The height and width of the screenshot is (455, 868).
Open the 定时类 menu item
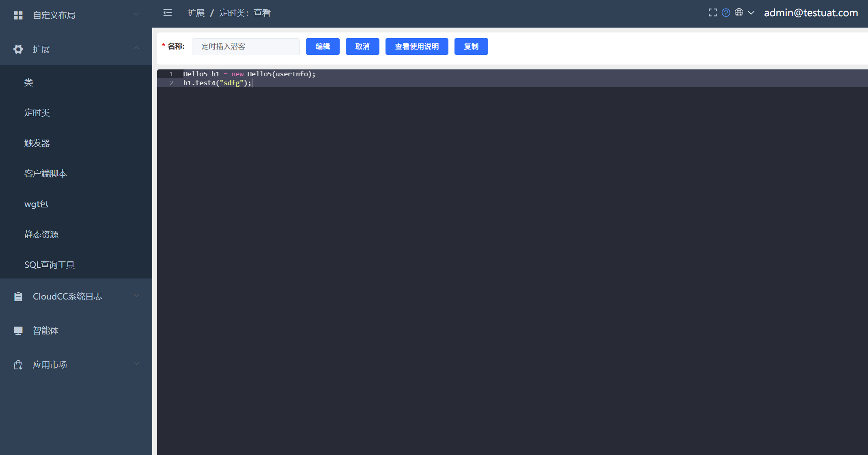37,113
